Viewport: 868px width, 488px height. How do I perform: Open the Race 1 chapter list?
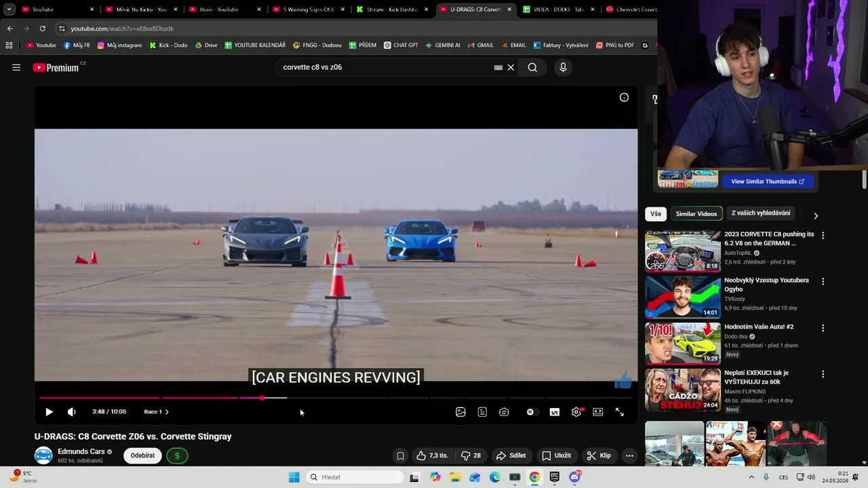point(156,412)
